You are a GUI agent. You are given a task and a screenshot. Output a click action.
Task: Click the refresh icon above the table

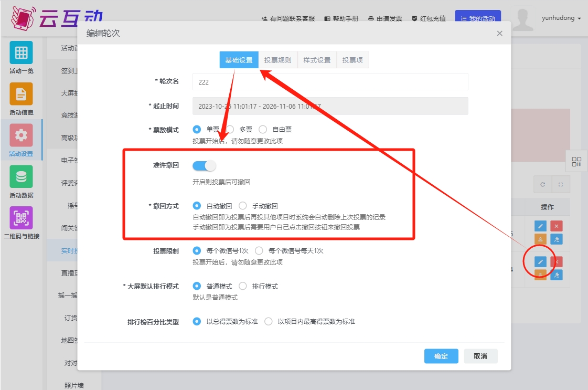tap(542, 184)
